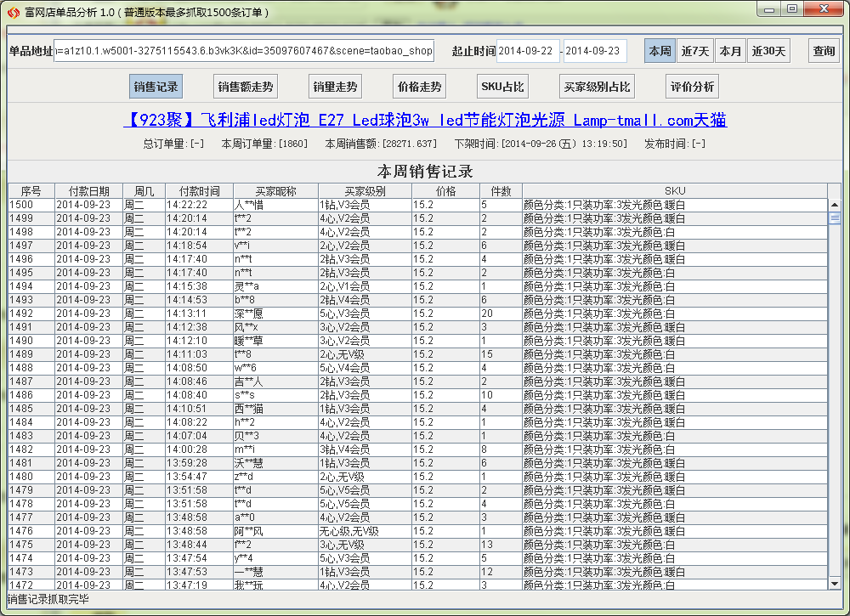This screenshot has height=616, width=850.
Task: Click buyer nickname 灵**a
Action: tap(275, 286)
